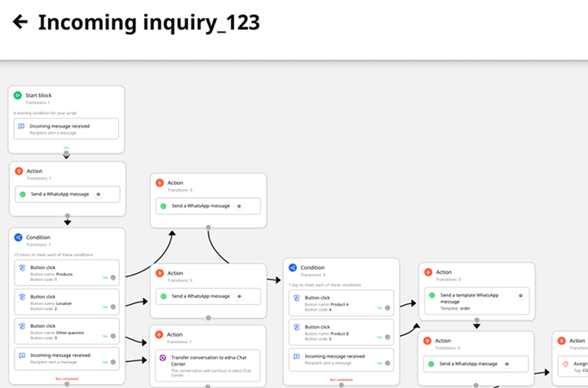Click message icon in the 15 hours Condition's last row
The width and height of the screenshot is (588, 388).
22,355
